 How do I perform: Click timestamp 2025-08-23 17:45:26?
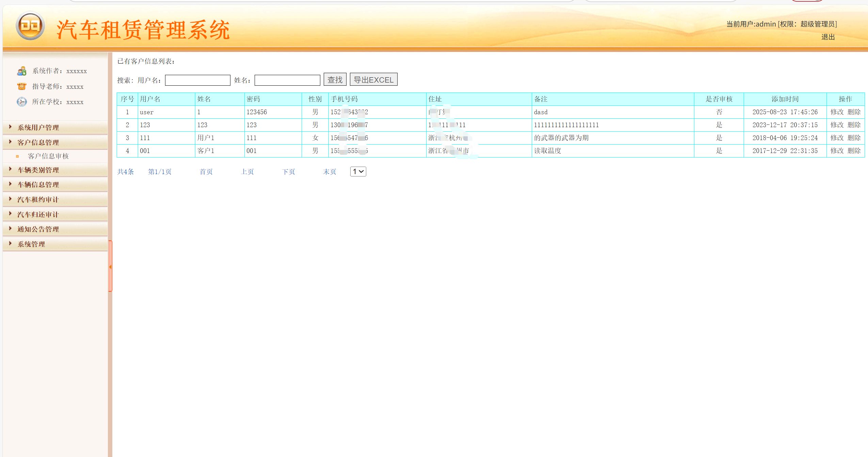pos(785,112)
